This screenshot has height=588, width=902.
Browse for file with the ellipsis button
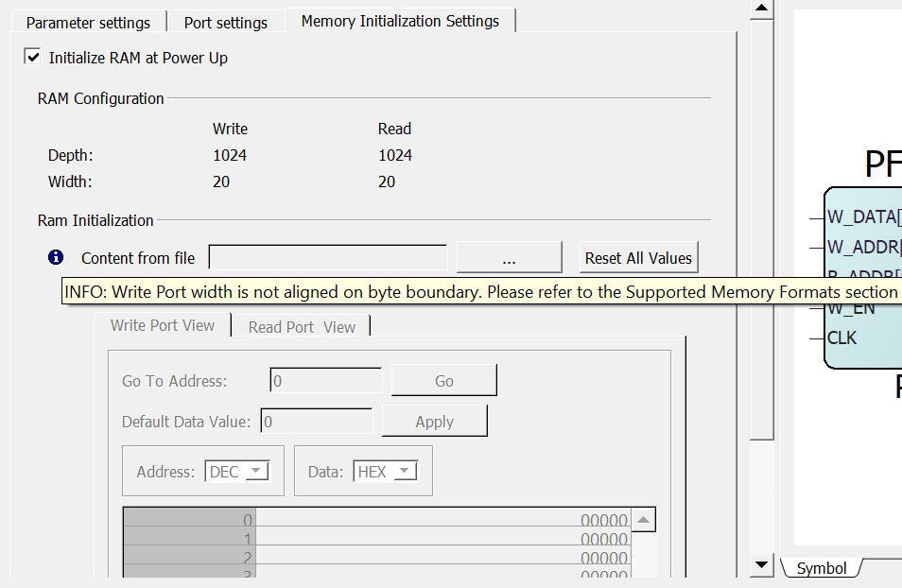[x=509, y=257]
